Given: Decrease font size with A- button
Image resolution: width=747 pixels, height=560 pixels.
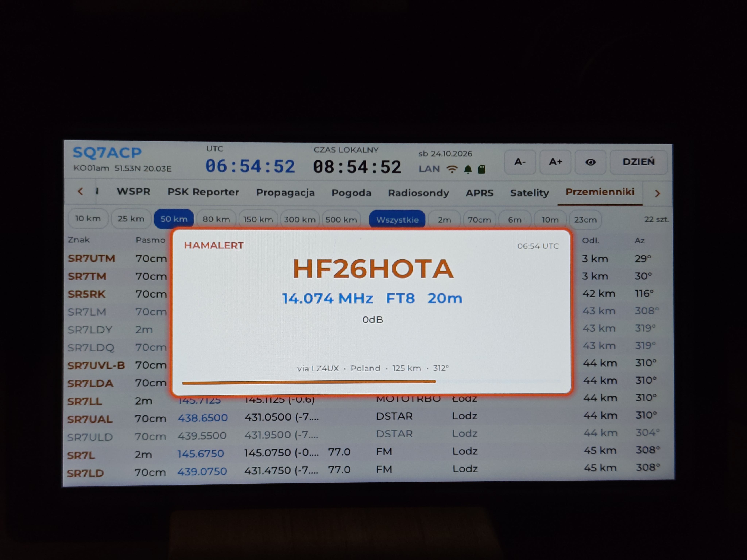Looking at the screenshot, I should point(520,162).
